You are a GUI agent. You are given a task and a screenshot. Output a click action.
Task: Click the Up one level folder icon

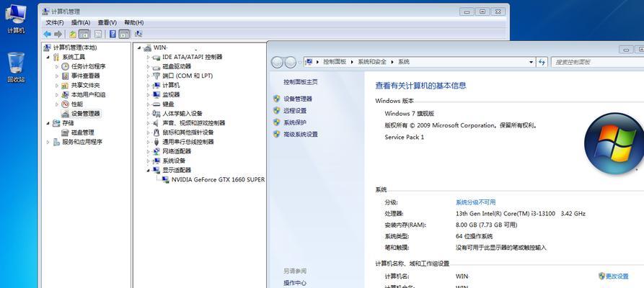click(73, 34)
